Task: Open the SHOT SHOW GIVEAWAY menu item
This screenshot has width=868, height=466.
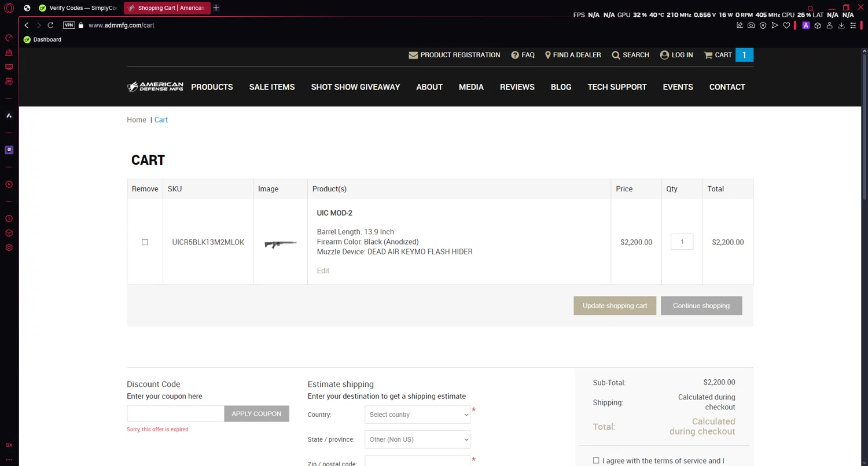Action: pyautogui.click(x=355, y=87)
